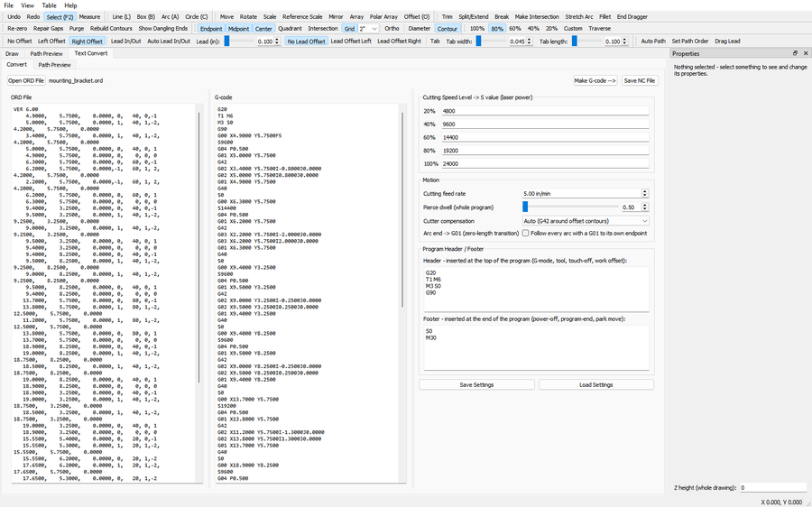Click the Open ORD File button

[26, 80]
